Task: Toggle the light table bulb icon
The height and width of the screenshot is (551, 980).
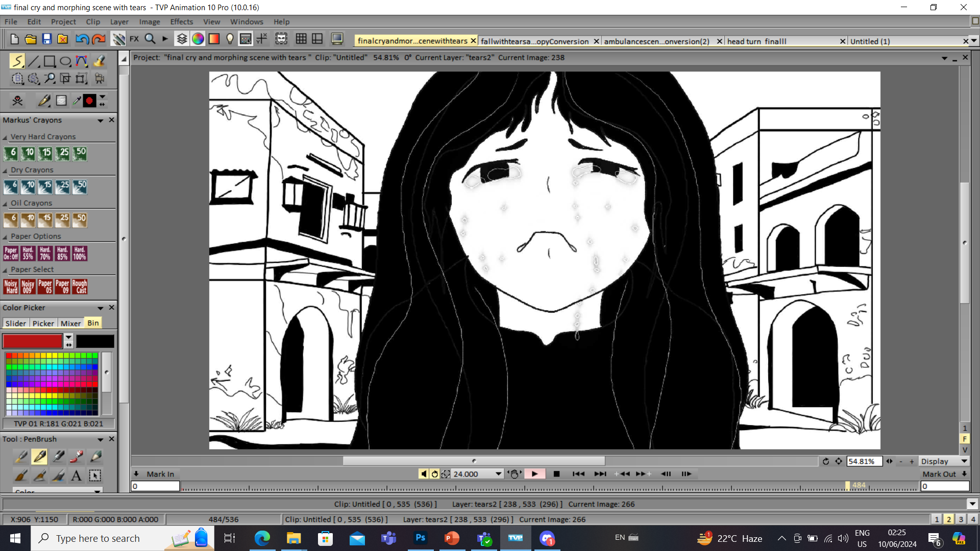Action: pos(230,39)
